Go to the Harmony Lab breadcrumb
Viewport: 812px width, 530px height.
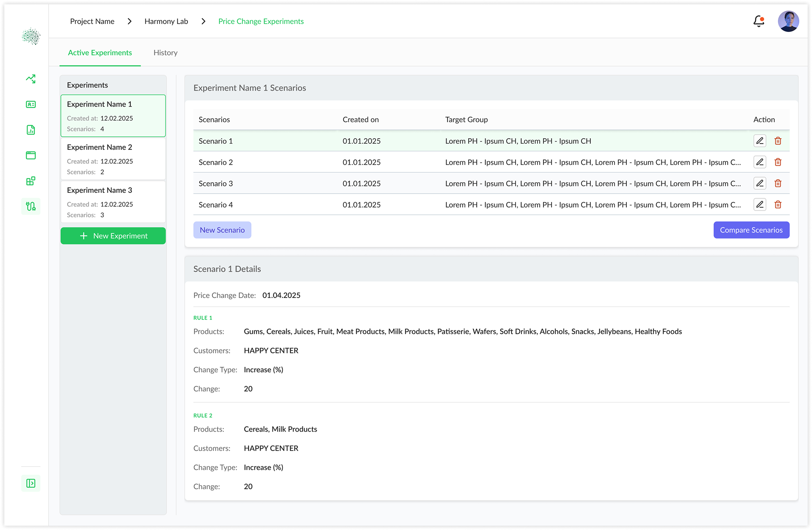166,22
